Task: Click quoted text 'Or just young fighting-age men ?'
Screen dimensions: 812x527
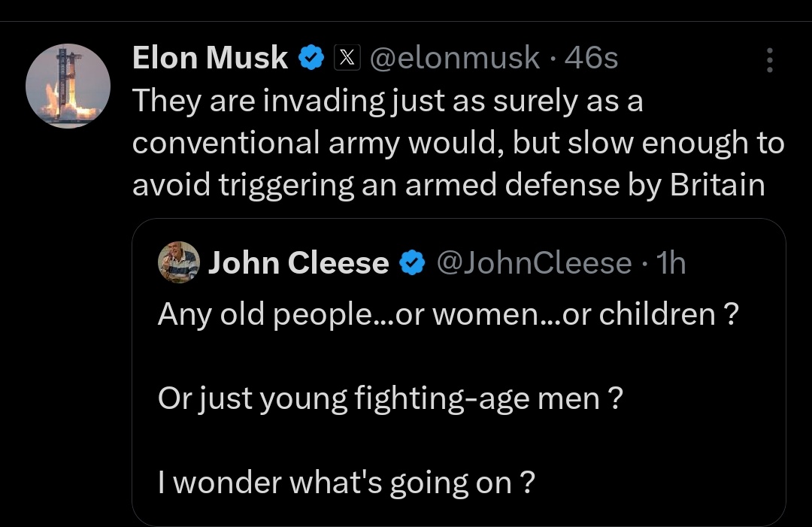Action: (390, 398)
